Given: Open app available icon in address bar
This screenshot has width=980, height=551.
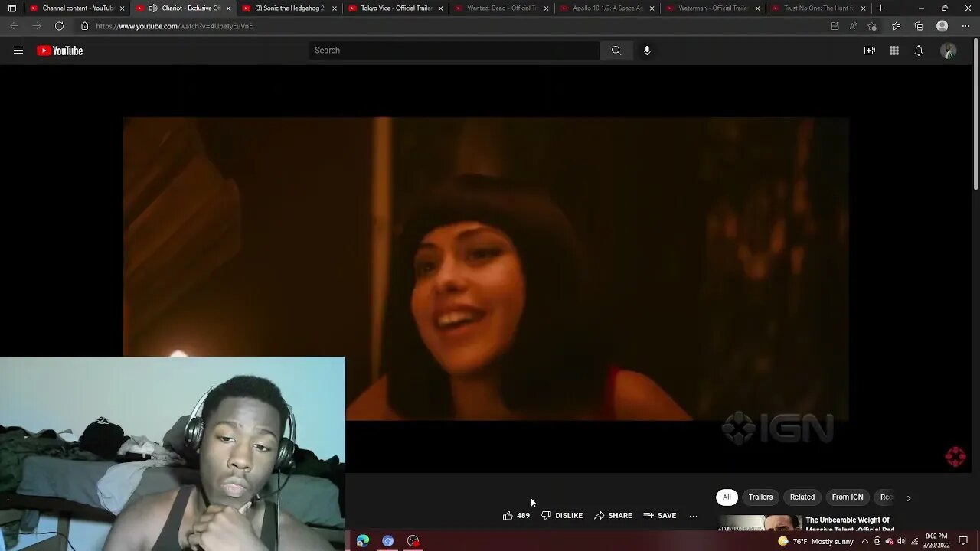Looking at the screenshot, I should click(835, 26).
